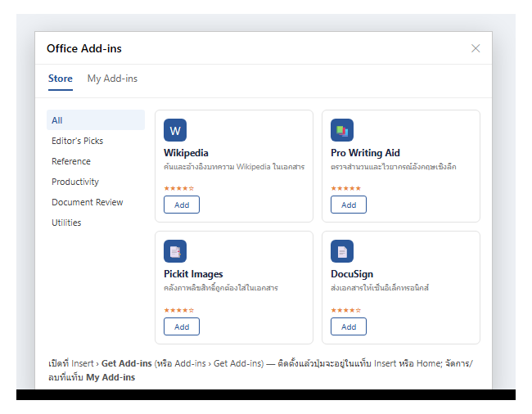Viewport: 532px width, 414px height.
Task: Click the DocuSign document icon
Action: click(x=342, y=251)
